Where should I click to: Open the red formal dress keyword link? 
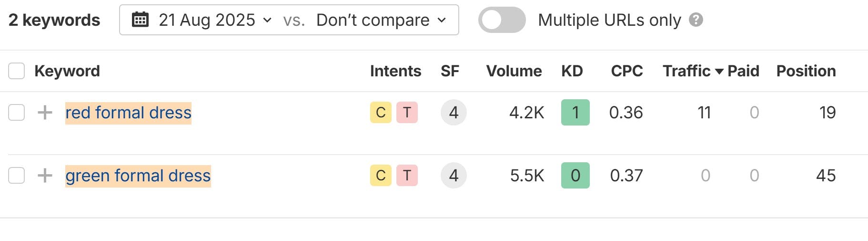(128, 113)
